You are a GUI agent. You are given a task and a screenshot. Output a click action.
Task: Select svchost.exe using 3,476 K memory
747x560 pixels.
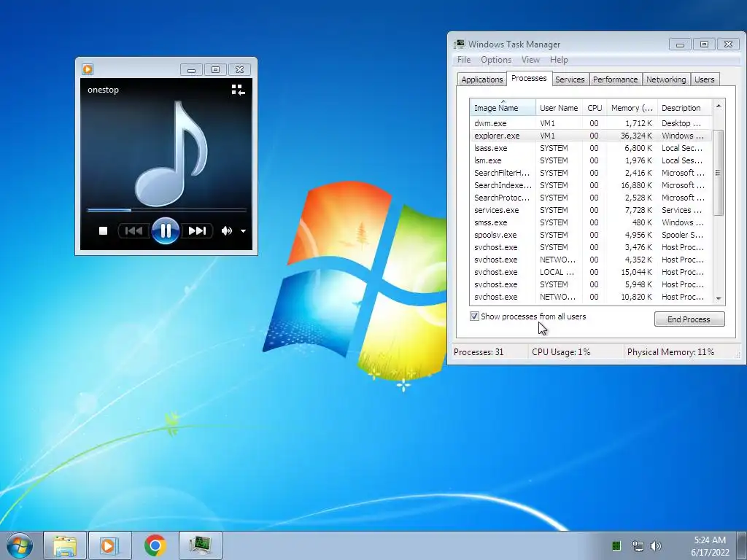click(591, 246)
